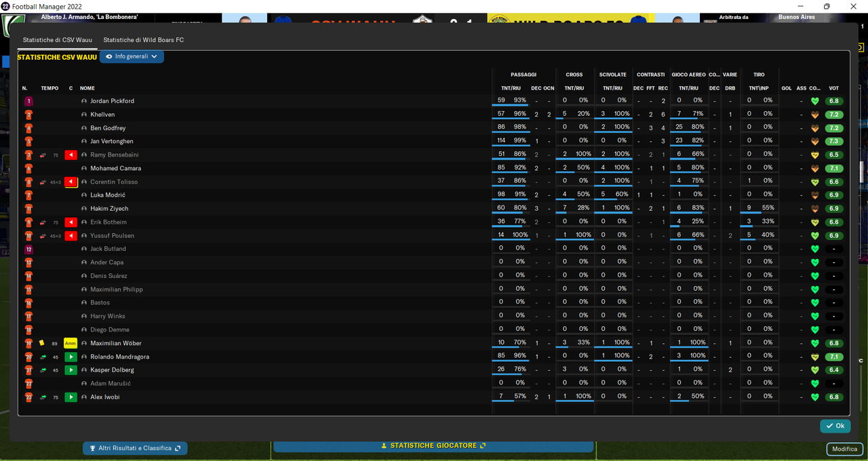
Task: Click the person icon next to Hakim Ziyech
Action: point(84,209)
